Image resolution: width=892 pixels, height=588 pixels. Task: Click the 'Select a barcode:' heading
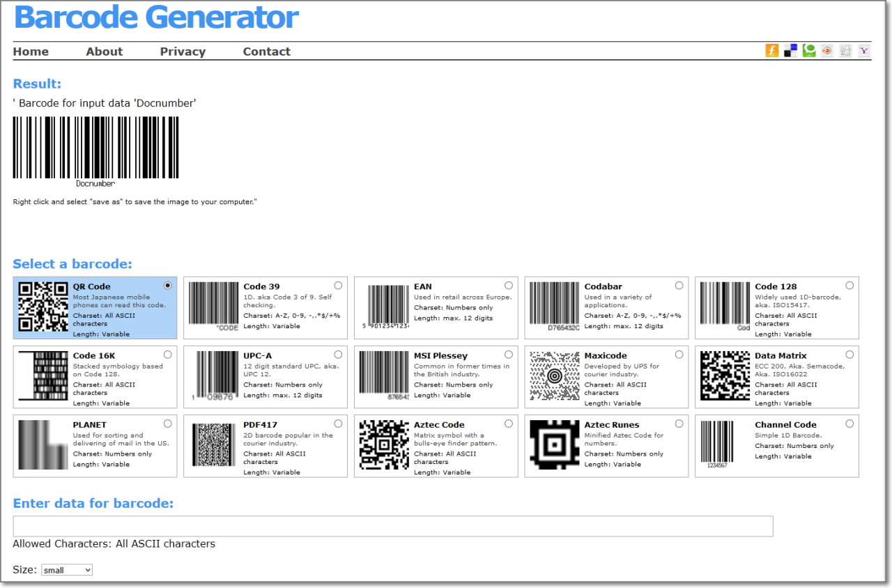click(x=72, y=264)
